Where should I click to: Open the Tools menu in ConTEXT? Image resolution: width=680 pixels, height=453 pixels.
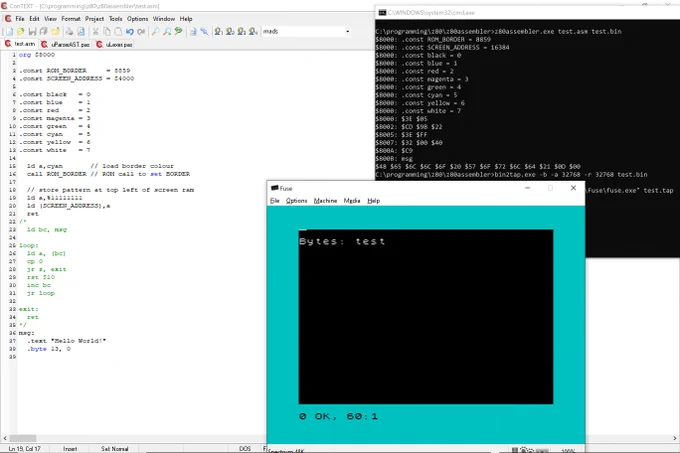click(x=115, y=19)
